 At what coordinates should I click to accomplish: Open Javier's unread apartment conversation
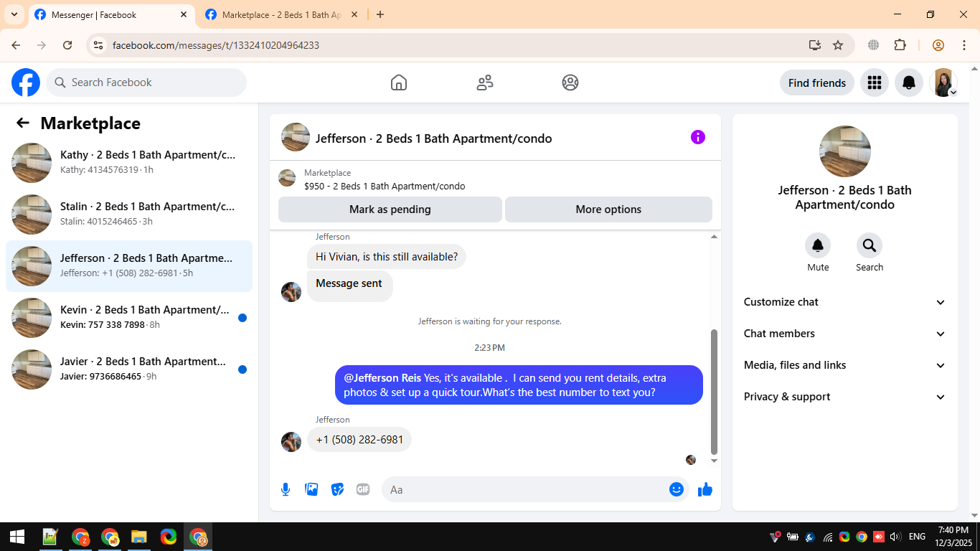pyautogui.click(x=129, y=369)
